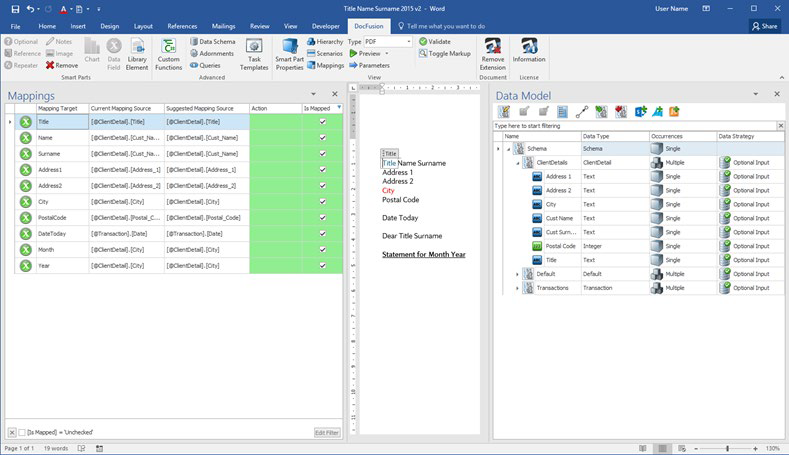The image size is (789, 455).
Task: Toggle Is Mapped checkbox for PostalCode row
Action: point(323,217)
